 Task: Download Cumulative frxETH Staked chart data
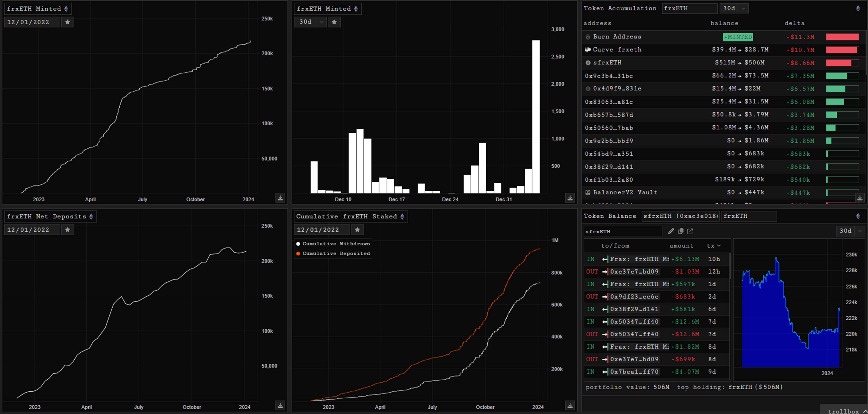[x=570, y=405]
